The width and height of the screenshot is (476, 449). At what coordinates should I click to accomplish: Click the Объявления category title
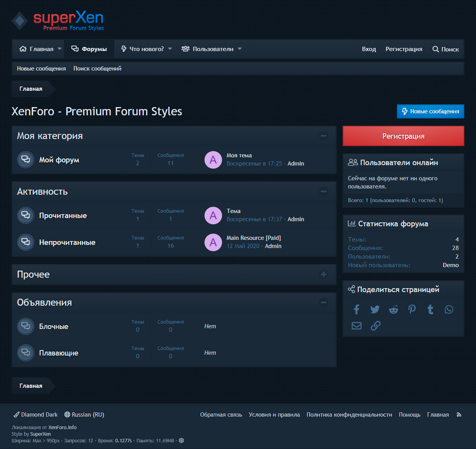pos(44,302)
